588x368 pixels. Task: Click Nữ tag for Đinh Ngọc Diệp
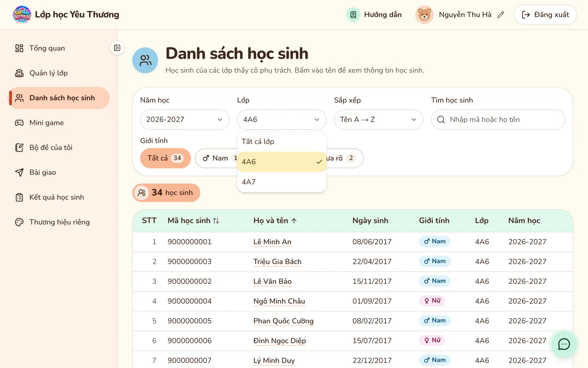[x=432, y=340]
